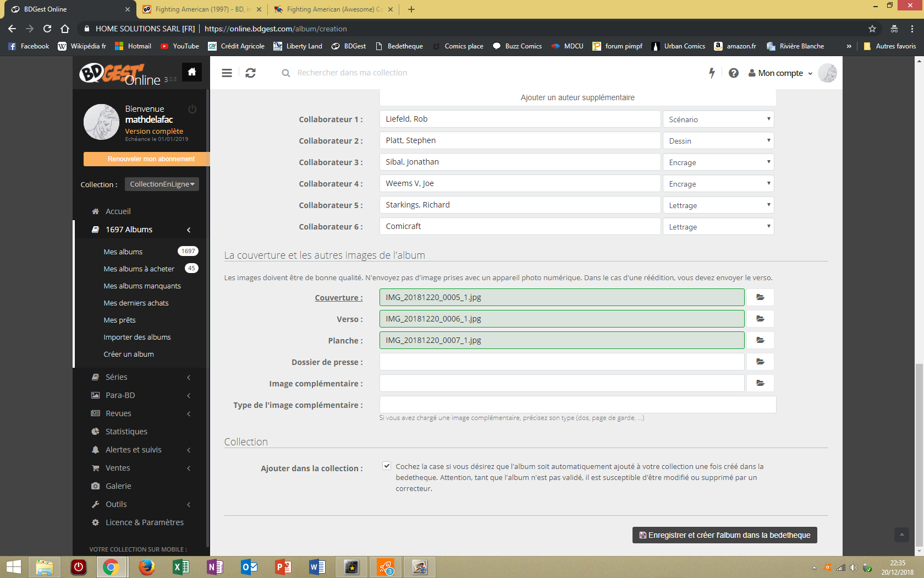This screenshot has height=578, width=924.
Task: Open Firefox from the Windows taskbar
Action: click(x=146, y=567)
